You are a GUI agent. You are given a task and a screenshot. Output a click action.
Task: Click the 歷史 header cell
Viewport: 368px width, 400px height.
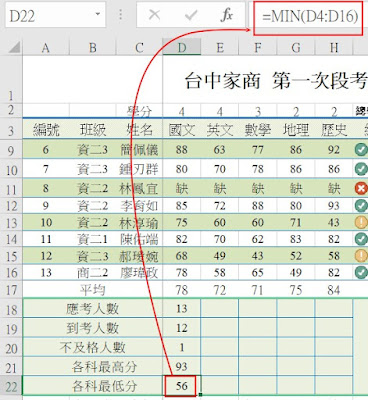click(x=334, y=129)
